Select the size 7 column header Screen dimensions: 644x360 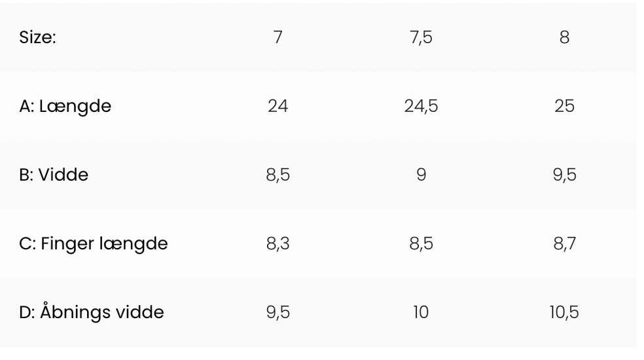click(x=277, y=37)
